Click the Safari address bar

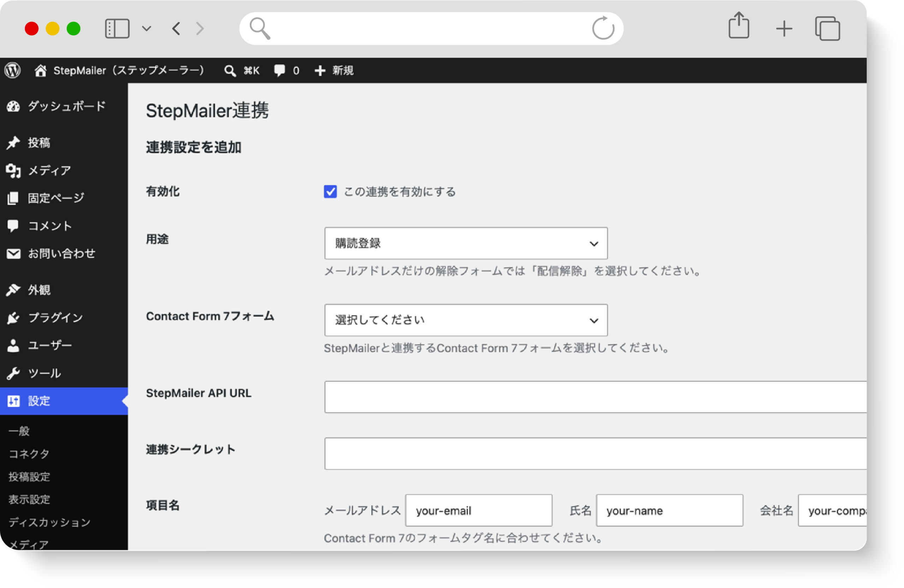[x=431, y=29]
